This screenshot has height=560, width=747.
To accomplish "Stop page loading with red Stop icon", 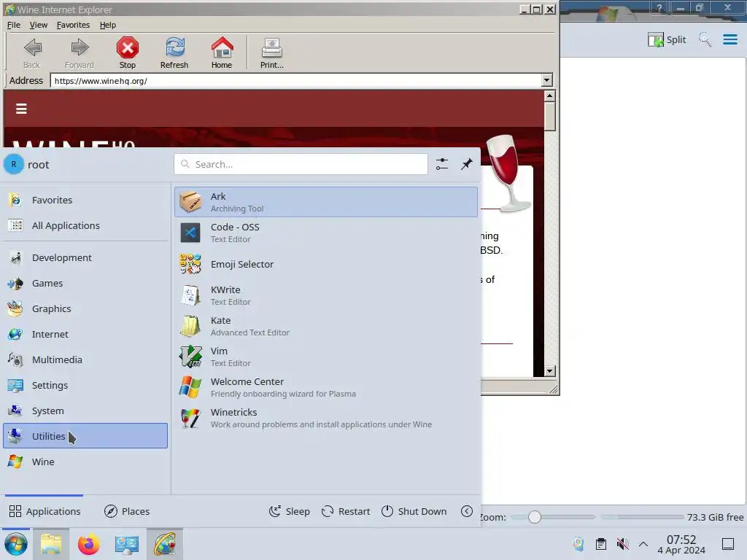I will pos(127,52).
